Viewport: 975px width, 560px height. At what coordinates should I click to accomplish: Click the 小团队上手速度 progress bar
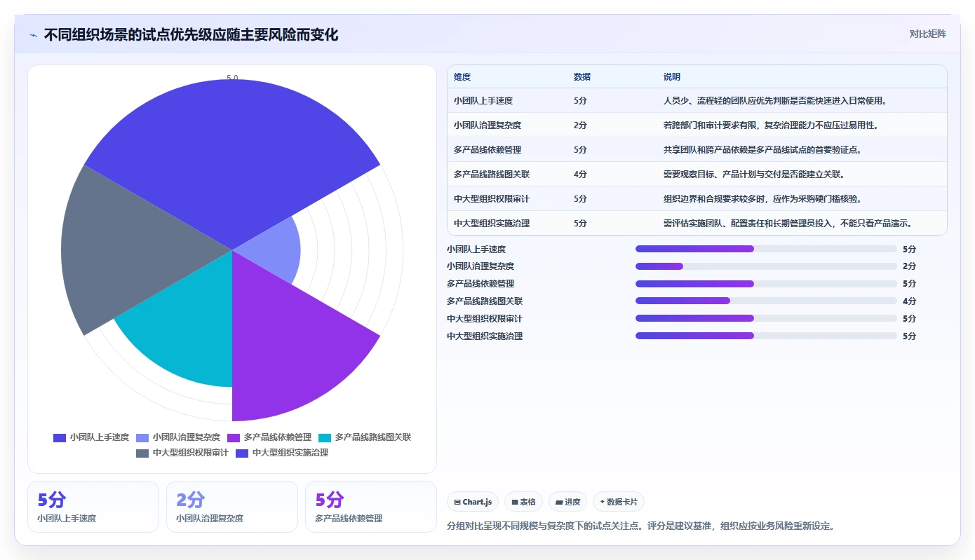(x=766, y=249)
